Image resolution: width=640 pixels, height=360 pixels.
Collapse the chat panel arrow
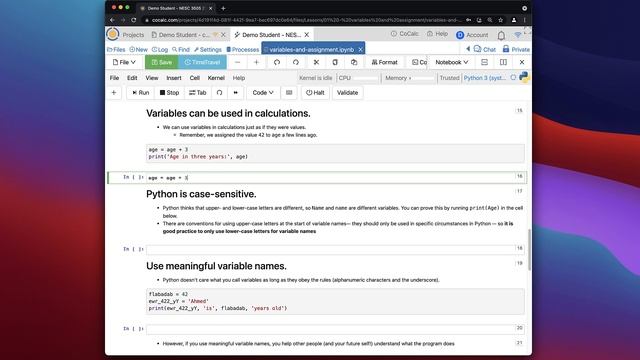[x=468, y=49]
